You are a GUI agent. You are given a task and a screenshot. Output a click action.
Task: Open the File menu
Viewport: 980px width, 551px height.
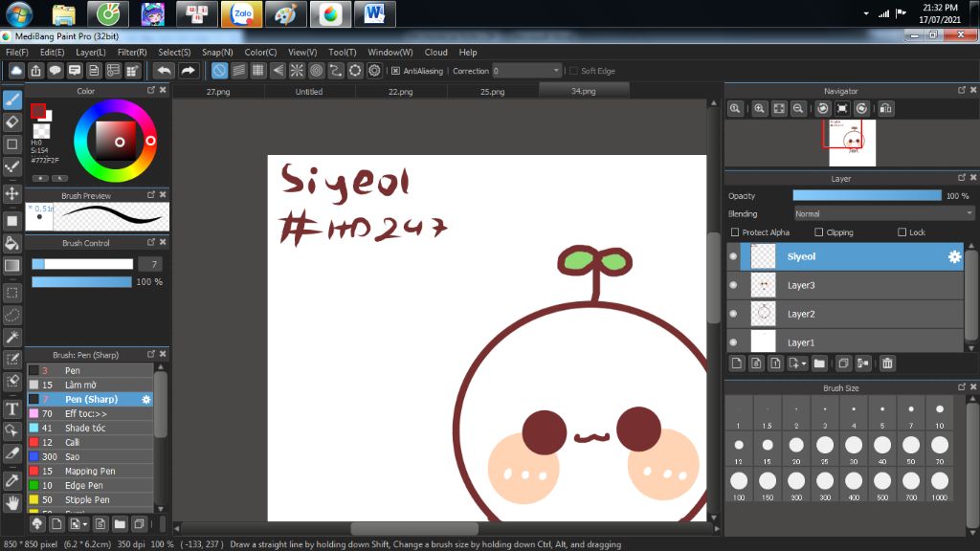(x=17, y=53)
